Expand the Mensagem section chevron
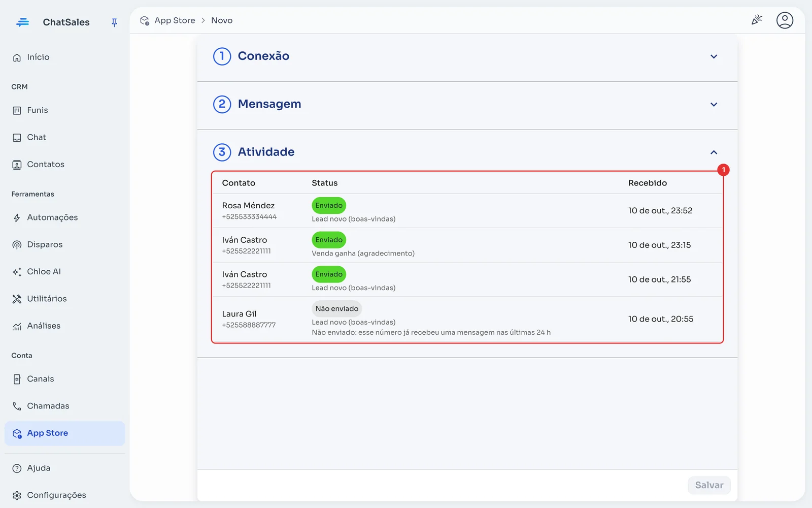The image size is (812, 508). click(714, 104)
